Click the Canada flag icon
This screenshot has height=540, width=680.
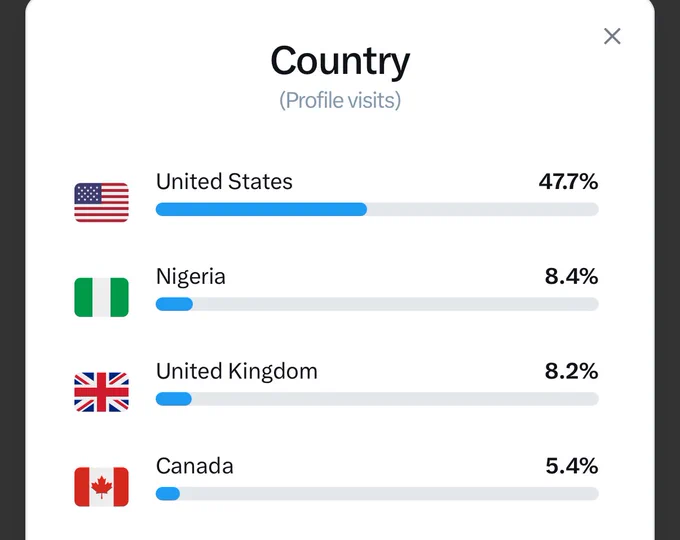101,487
